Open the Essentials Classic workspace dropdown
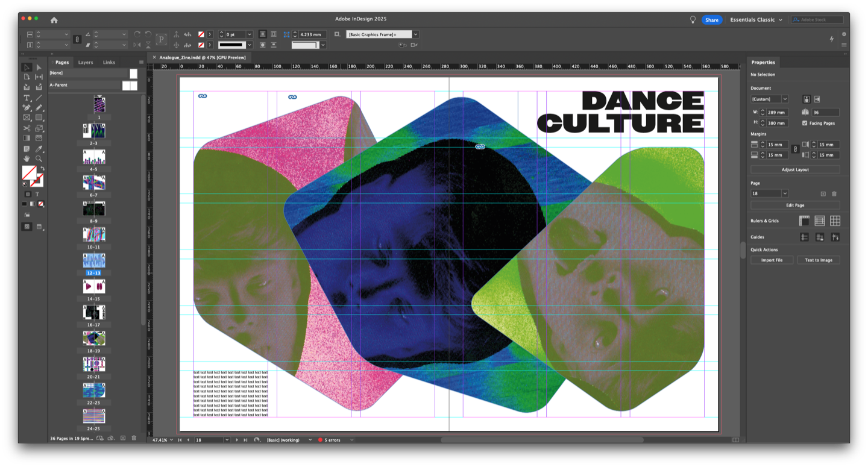Viewport: 868px width, 467px height. [x=756, y=20]
